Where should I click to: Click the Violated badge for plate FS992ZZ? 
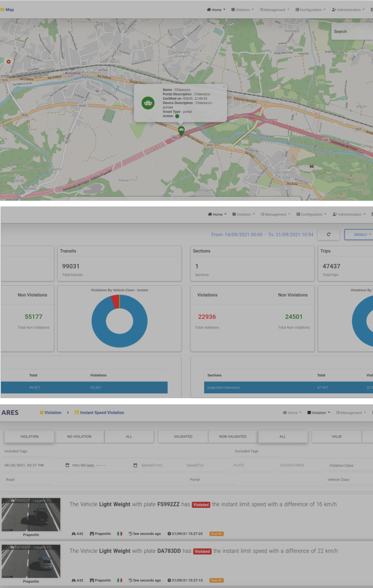coord(201,504)
